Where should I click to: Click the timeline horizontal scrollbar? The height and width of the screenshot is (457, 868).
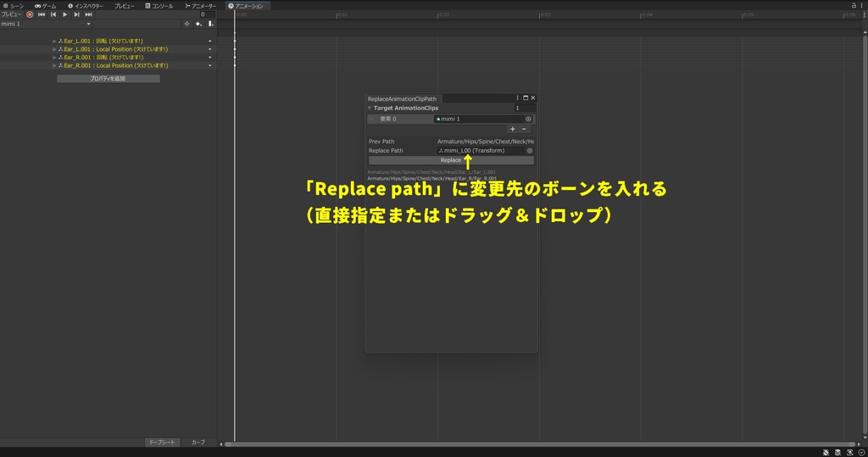(x=540, y=444)
